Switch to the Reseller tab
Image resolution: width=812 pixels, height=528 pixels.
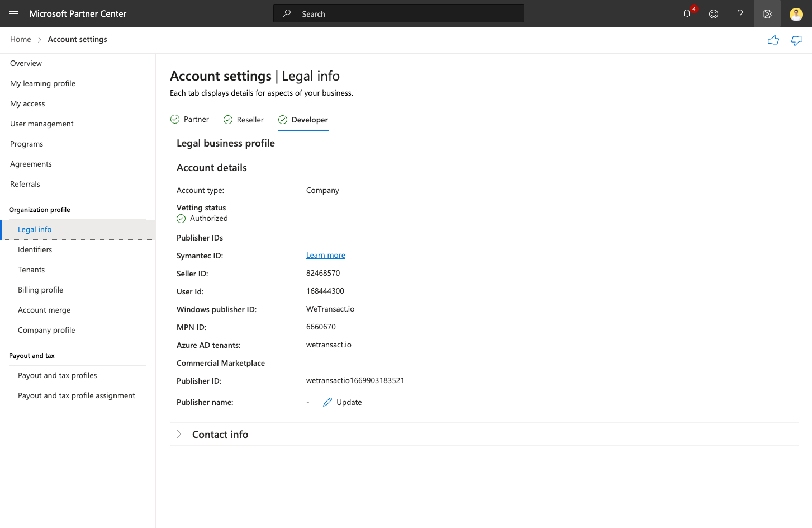coord(243,120)
